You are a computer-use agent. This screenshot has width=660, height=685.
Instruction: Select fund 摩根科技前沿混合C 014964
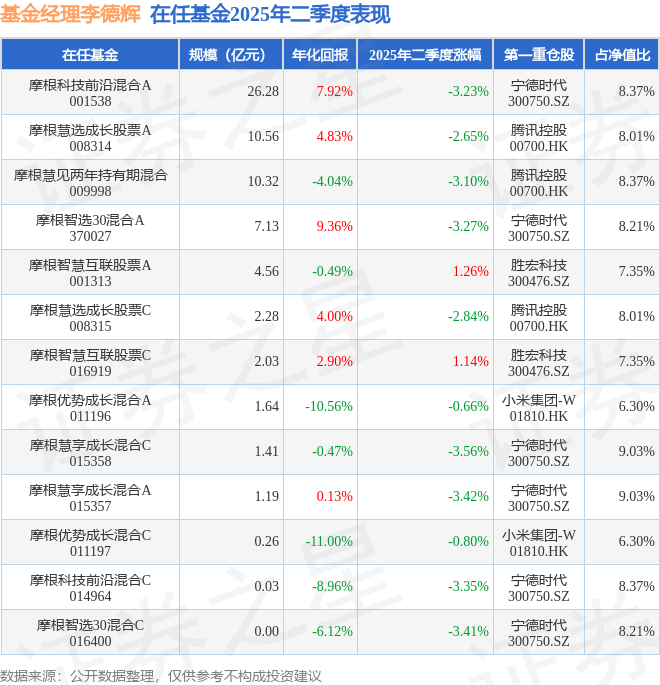pyautogui.click(x=90, y=588)
